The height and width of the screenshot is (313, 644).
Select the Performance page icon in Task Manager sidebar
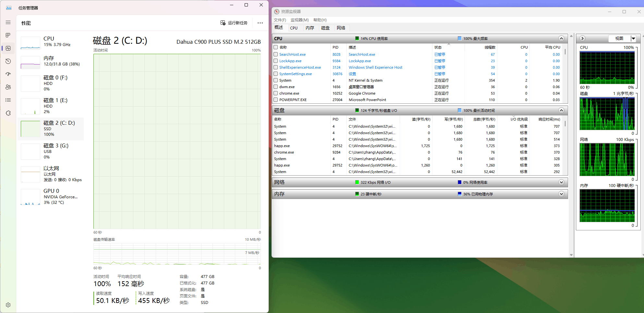point(8,48)
